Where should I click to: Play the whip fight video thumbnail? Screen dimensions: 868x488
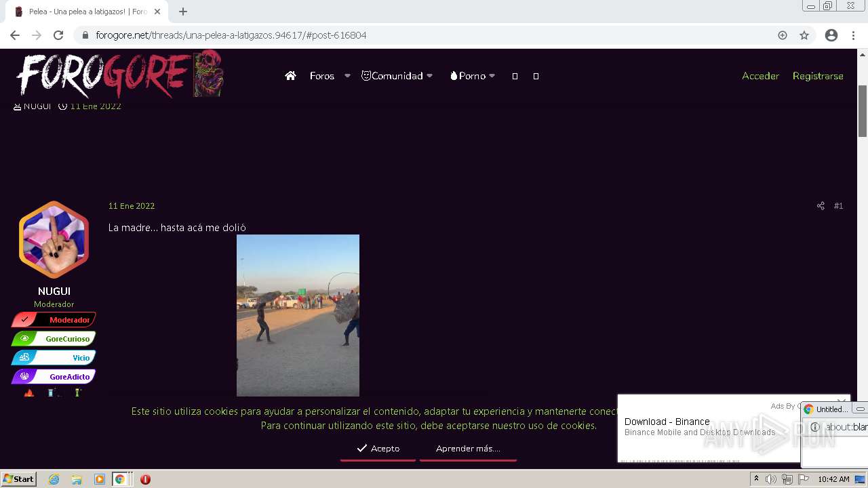pos(298,315)
